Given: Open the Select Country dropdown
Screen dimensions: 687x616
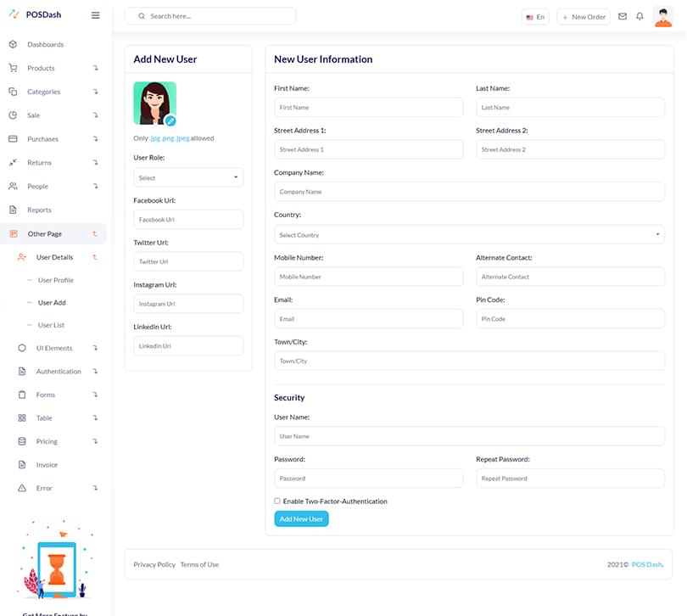Looking at the screenshot, I should pos(469,234).
